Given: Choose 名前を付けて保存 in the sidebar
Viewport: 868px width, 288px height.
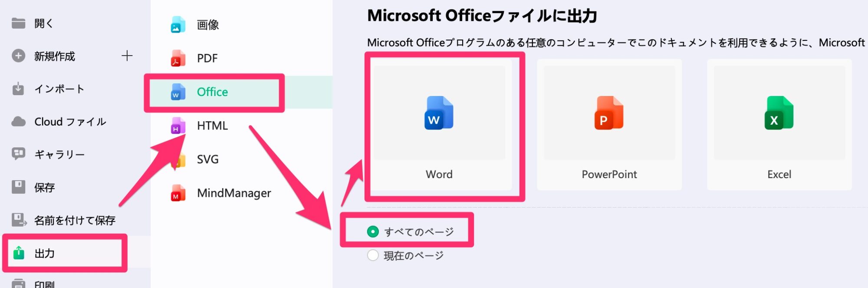Looking at the screenshot, I should (x=75, y=221).
